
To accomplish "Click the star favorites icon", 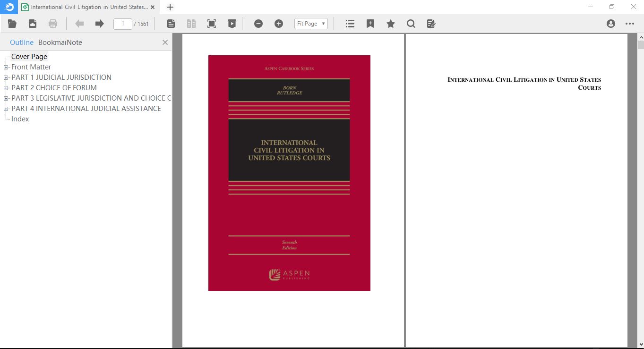I will click(x=391, y=24).
